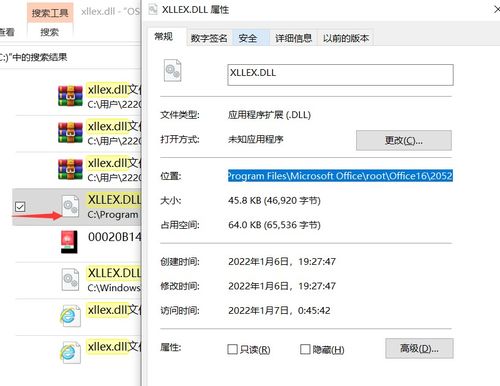Click the XLLEX.DLL filename input field
The height and width of the screenshot is (386, 500).
tap(340, 75)
